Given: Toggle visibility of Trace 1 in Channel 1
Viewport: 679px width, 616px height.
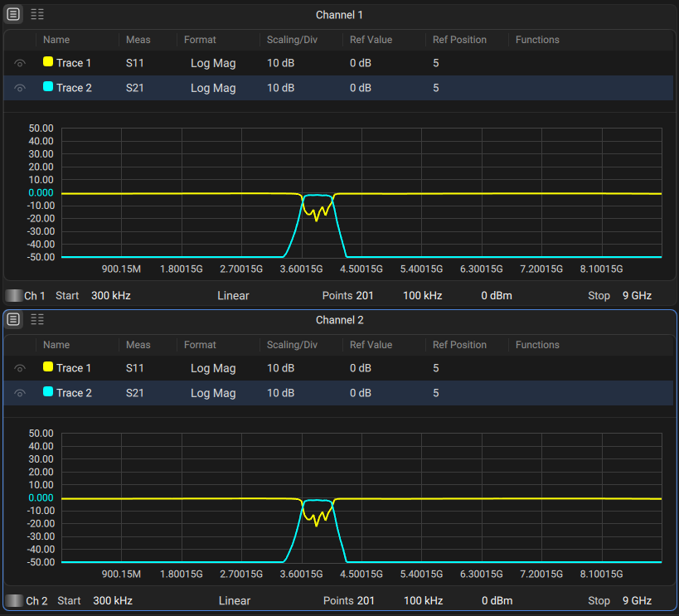Looking at the screenshot, I should (x=19, y=62).
